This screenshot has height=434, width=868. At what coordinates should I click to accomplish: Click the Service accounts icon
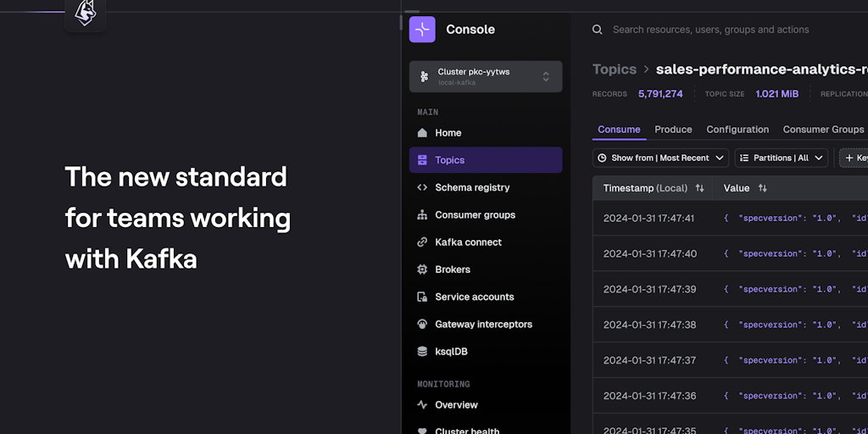coord(422,298)
